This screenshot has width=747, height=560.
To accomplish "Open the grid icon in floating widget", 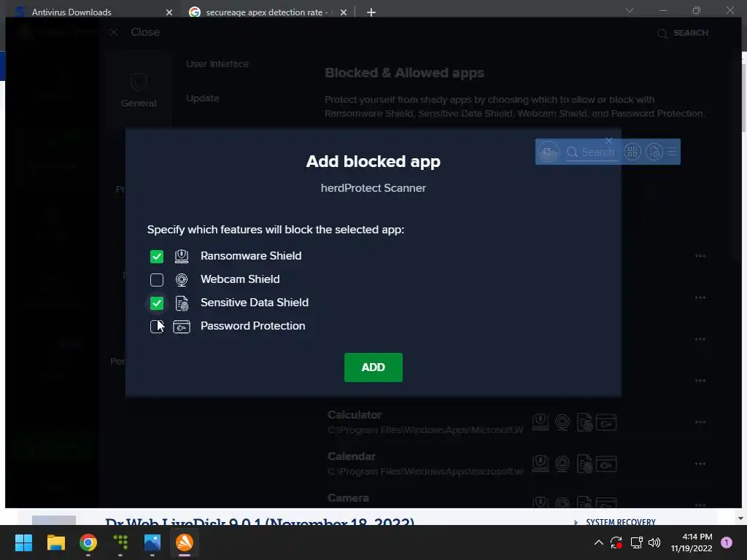I will 632,152.
